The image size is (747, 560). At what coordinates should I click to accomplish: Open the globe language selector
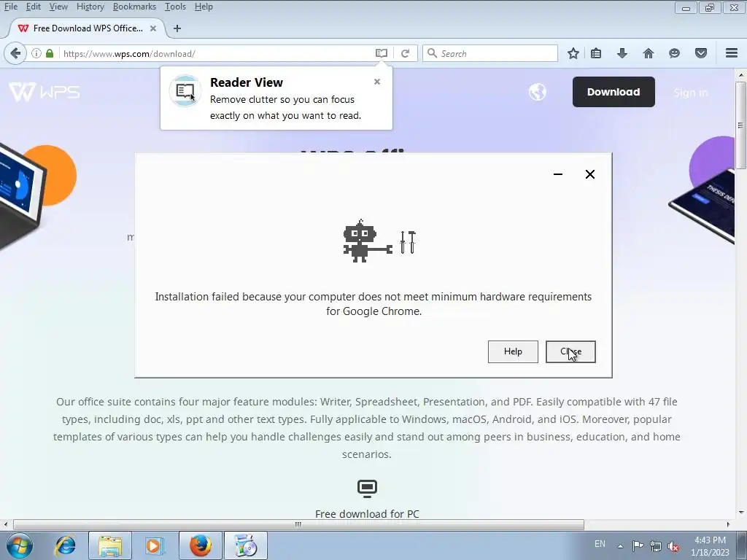pyautogui.click(x=538, y=92)
